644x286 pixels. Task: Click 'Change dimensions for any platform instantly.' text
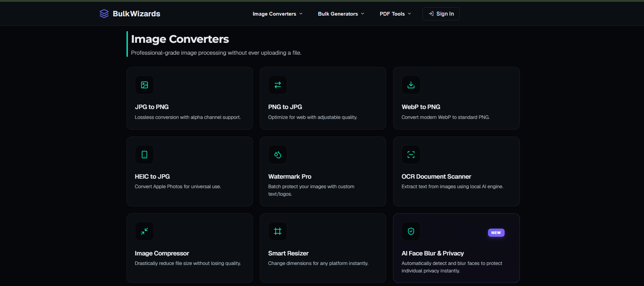coord(318,263)
